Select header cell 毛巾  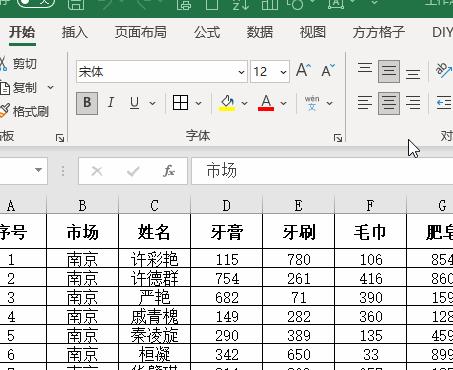click(370, 232)
